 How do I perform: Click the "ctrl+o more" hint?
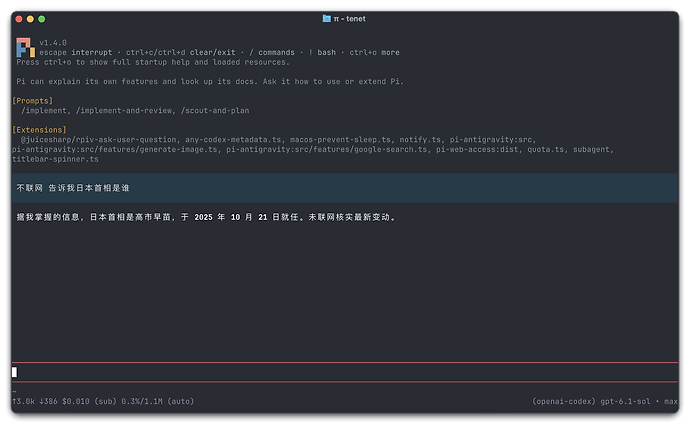pos(374,52)
